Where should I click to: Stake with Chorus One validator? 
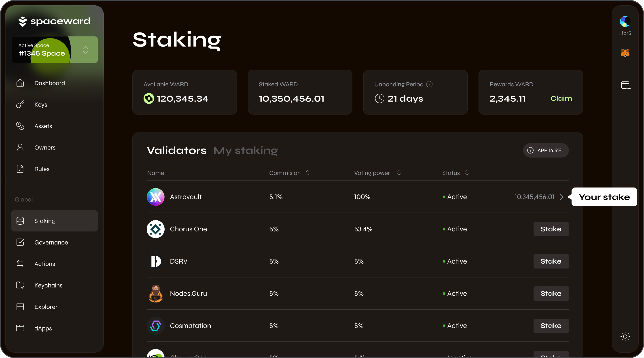551,229
